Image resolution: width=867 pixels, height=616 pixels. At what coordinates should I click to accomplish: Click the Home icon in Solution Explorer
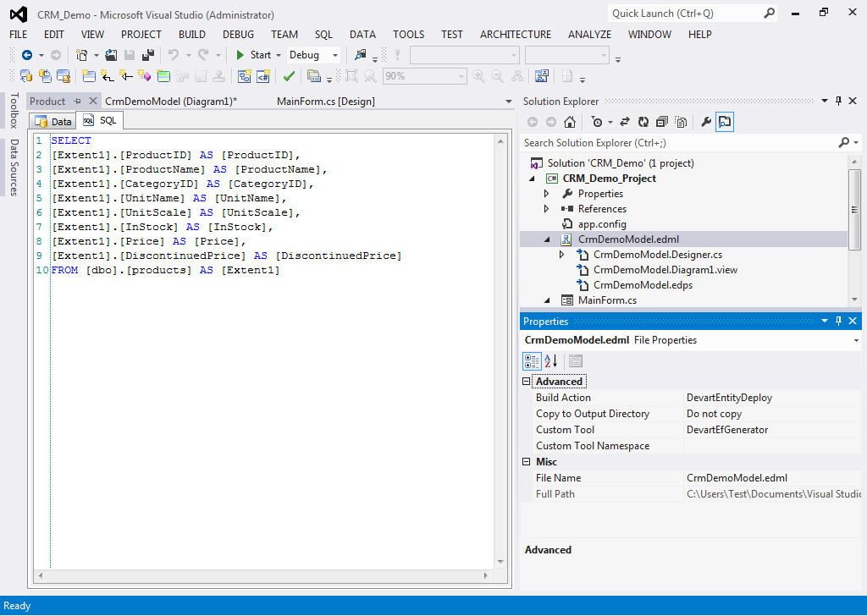click(570, 122)
